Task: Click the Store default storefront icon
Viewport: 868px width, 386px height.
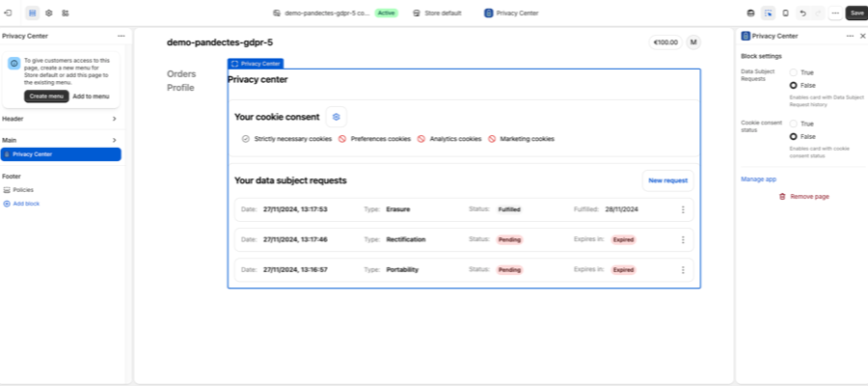Action: [x=417, y=13]
